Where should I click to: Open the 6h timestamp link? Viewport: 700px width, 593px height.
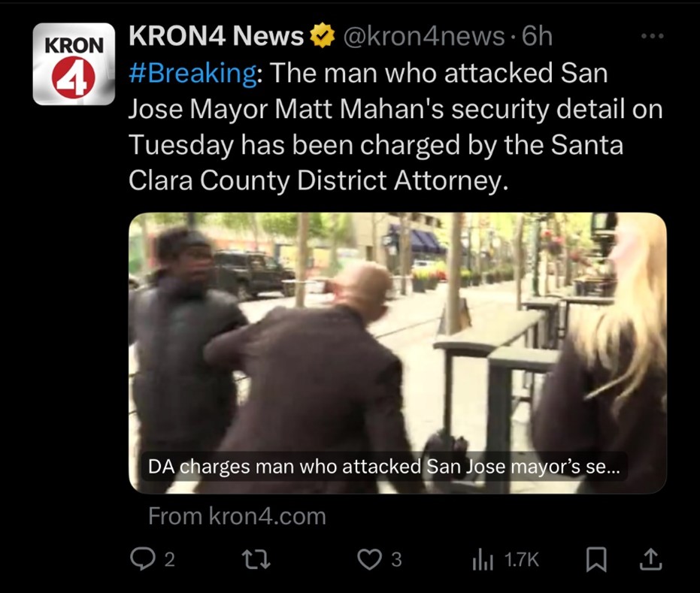click(537, 36)
